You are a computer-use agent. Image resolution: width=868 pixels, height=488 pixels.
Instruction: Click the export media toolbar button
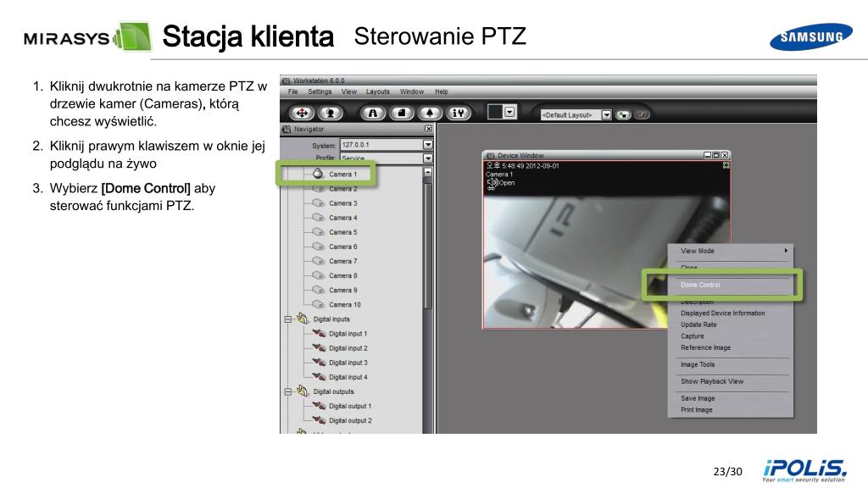[x=401, y=114]
